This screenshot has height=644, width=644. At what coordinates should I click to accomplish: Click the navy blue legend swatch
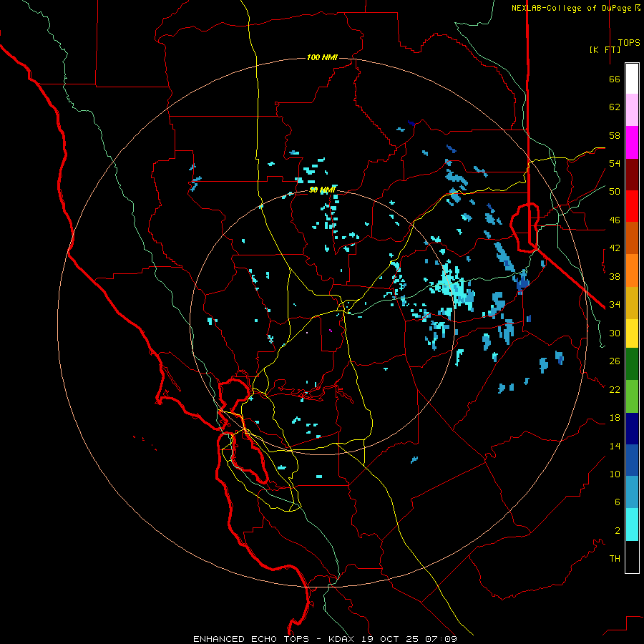[632, 429]
